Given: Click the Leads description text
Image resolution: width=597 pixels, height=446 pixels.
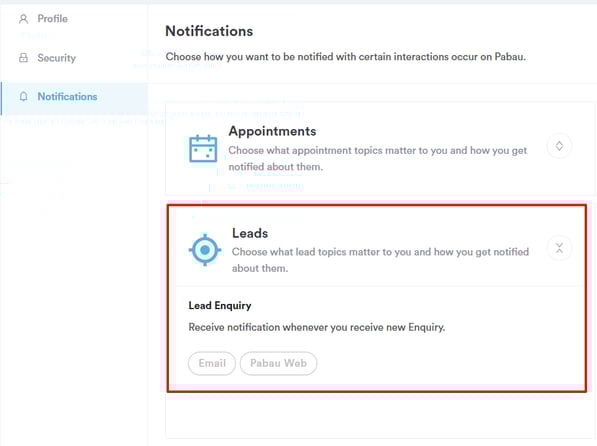Looking at the screenshot, I should [x=380, y=260].
